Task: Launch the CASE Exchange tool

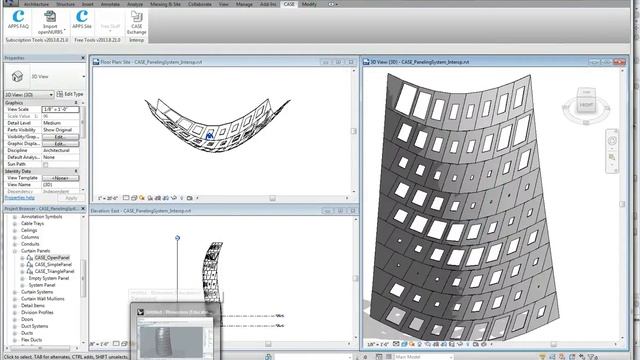Action: click(136, 22)
